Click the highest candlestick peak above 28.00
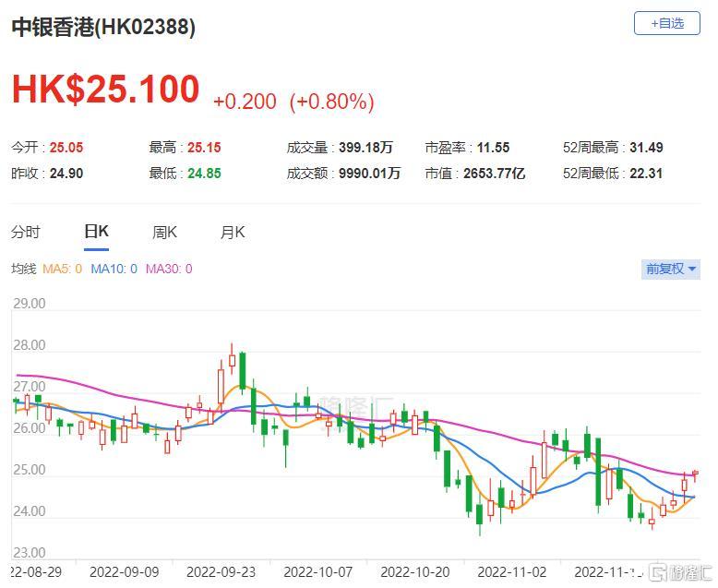718x588 pixels. (232, 359)
